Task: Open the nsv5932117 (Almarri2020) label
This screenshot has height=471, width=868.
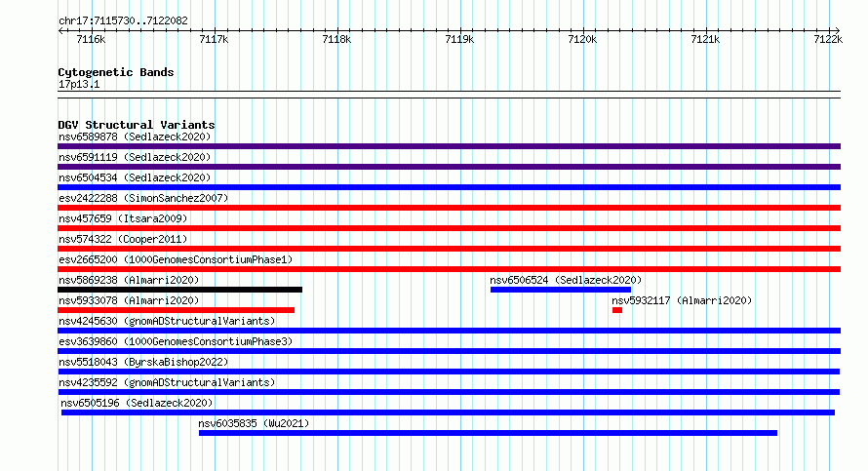Action: tap(682, 300)
